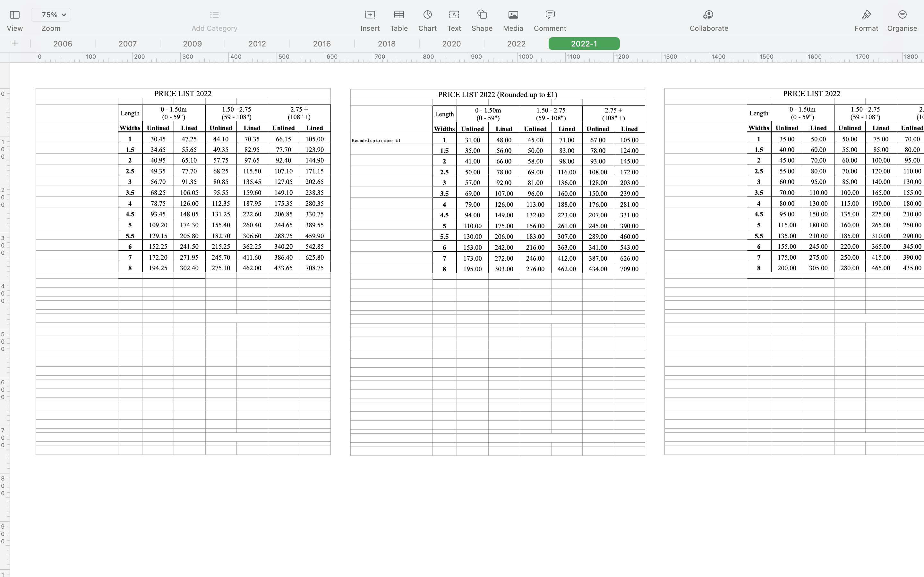This screenshot has height=577, width=924.
Task: Open the 75% zoom dropdown
Action: coord(51,15)
